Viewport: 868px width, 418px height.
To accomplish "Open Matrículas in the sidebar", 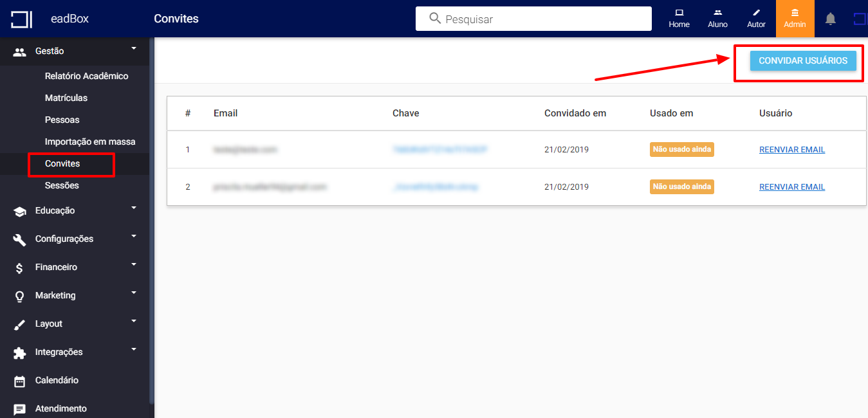I will click(66, 98).
